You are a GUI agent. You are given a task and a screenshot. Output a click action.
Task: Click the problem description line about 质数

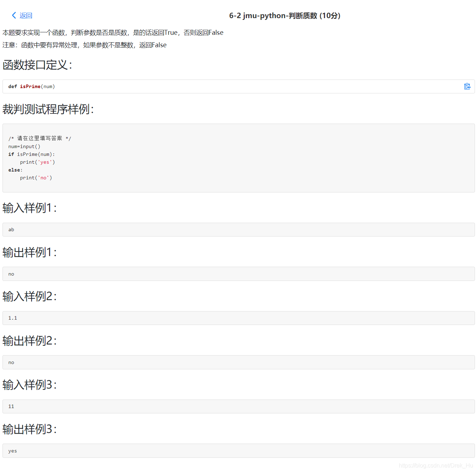[113, 32]
